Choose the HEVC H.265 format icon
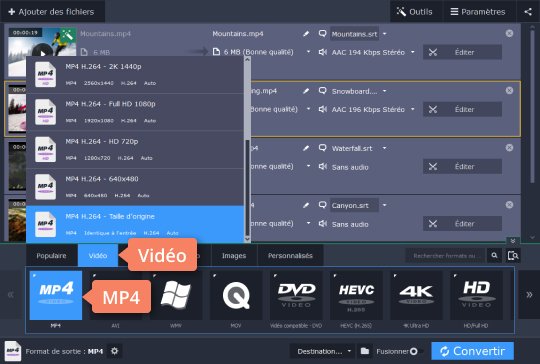 pyautogui.click(x=356, y=295)
